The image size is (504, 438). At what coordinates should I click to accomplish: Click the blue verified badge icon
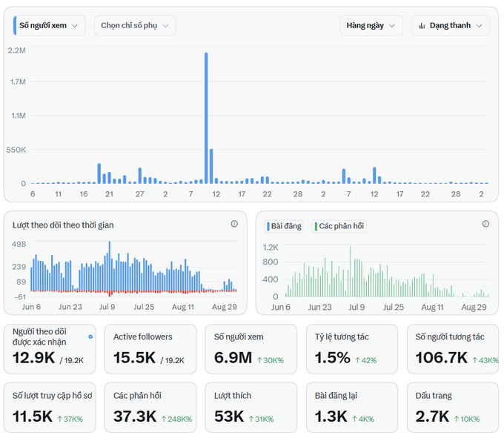[90, 336]
